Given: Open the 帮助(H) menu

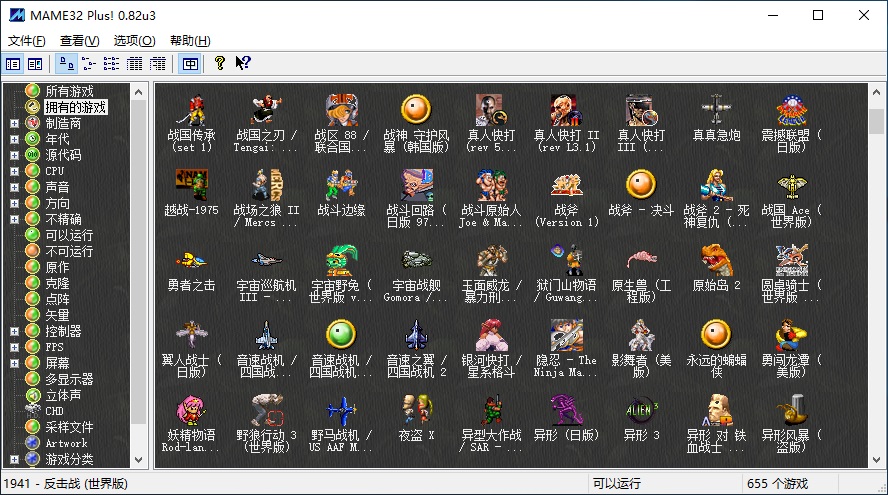Looking at the screenshot, I should [190, 41].
